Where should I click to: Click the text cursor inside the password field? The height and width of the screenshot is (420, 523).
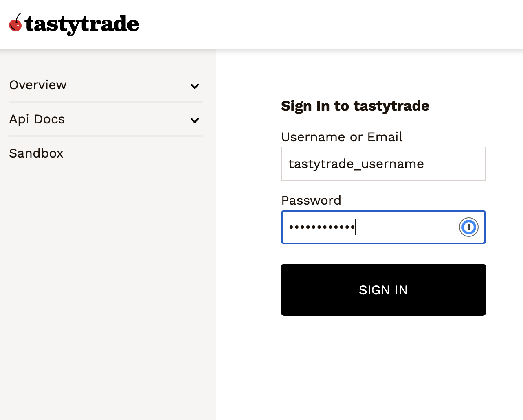click(x=356, y=227)
